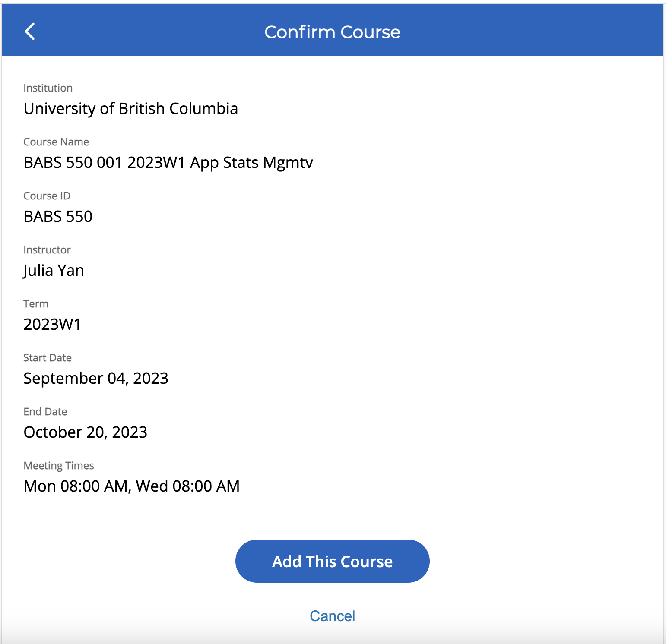Click University of British Columbia institution value

tap(131, 108)
